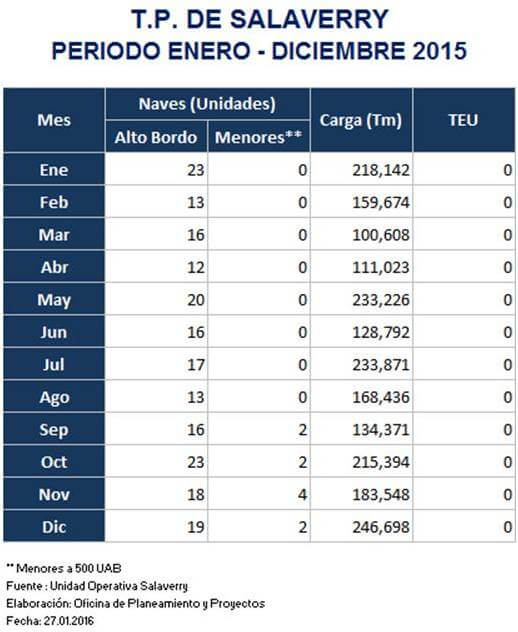Click the T.P. DE SALAVERRY title
Viewport: 518px width, 632px height.
click(x=260, y=19)
